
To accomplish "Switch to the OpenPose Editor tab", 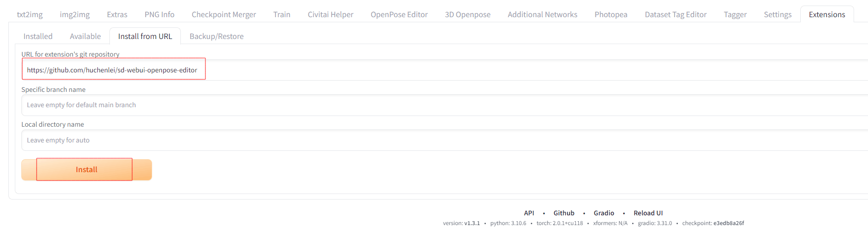I will (399, 14).
